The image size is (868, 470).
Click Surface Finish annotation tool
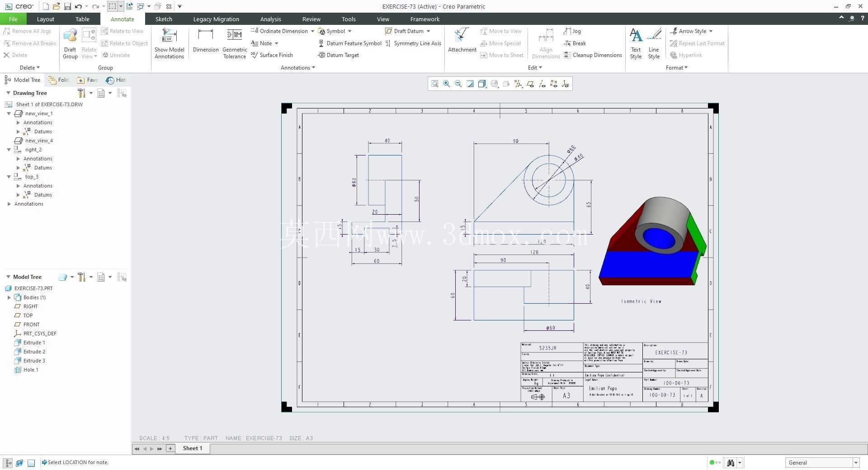(272, 55)
